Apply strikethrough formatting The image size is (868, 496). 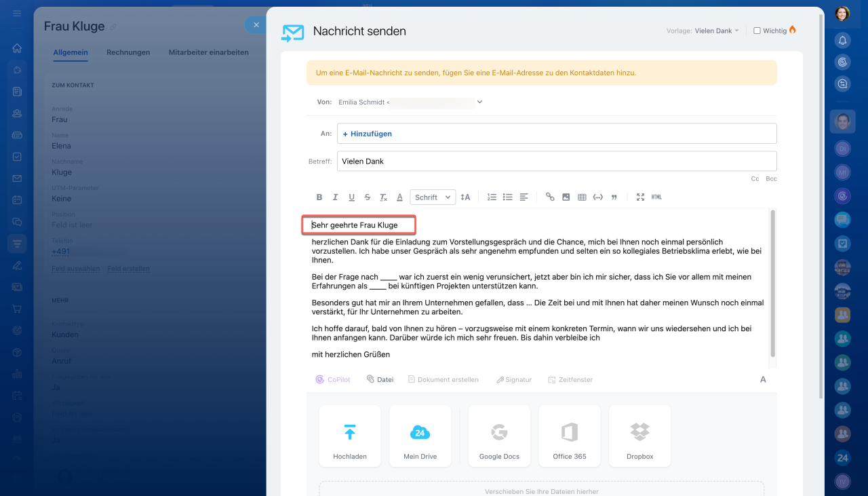point(368,197)
